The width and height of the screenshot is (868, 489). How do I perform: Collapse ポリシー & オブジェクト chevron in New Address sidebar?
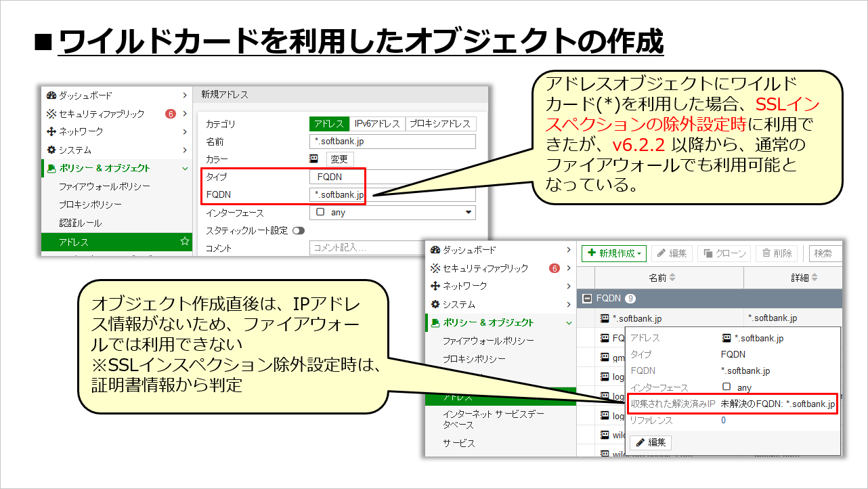tap(185, 168)
